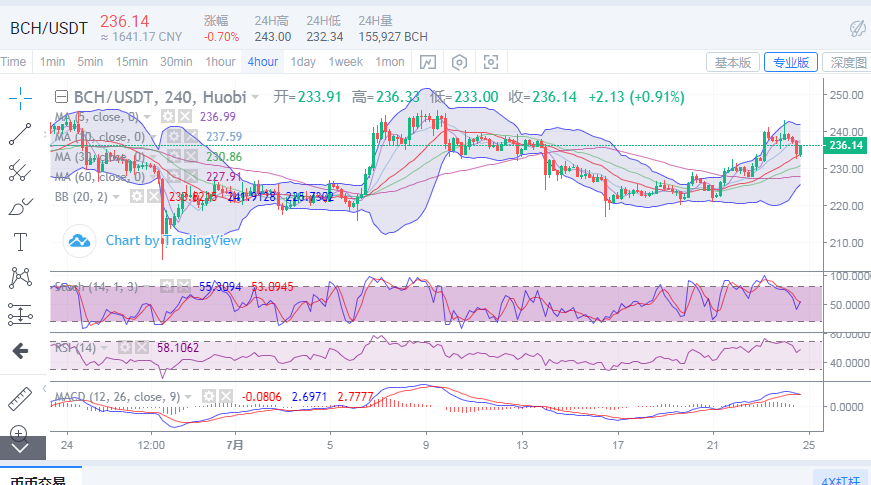Select the crosshair cursor tool

point(21,97)
